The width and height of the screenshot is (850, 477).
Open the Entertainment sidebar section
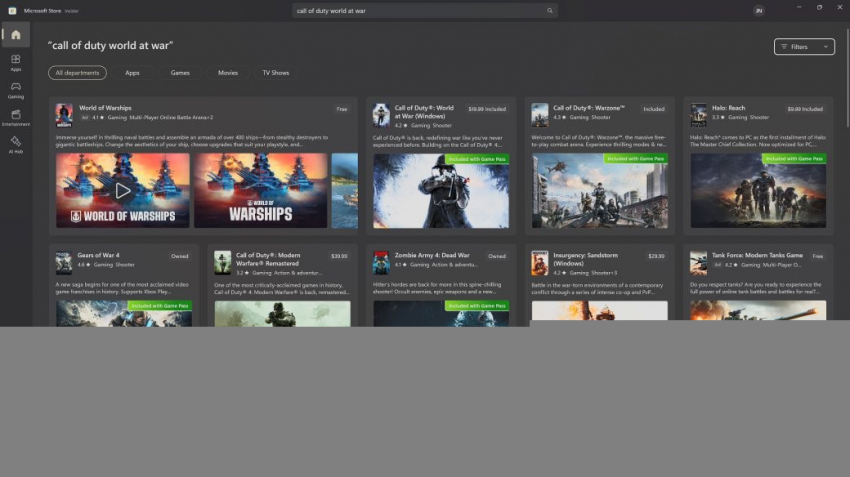pyautogui.click(x=16, y=118)
